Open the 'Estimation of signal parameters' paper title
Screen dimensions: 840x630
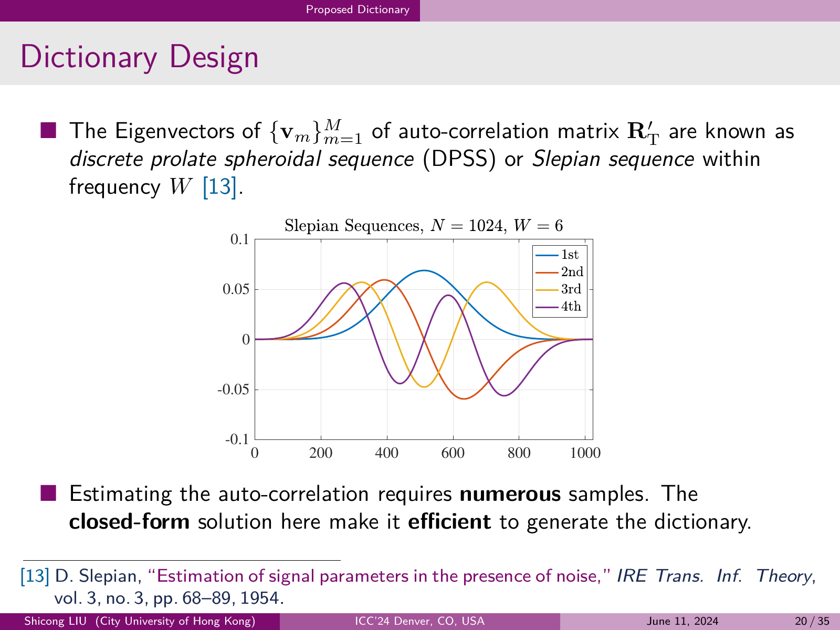pyautogui.click(x=379, y=576)
